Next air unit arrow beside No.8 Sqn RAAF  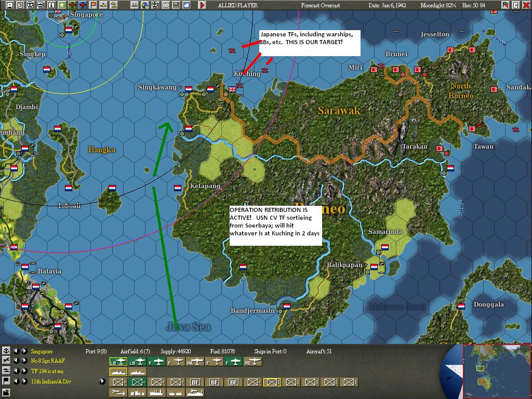click(24, 361)
